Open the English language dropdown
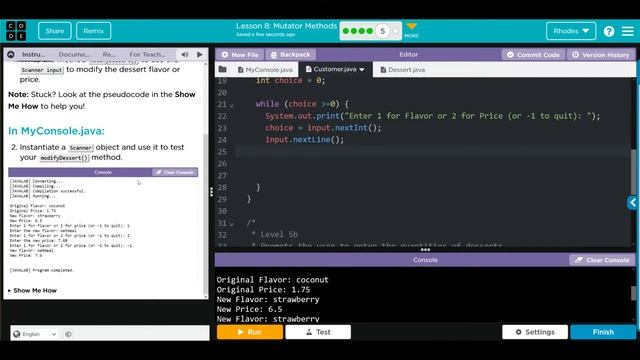640x360 pixels. [35, 334]
